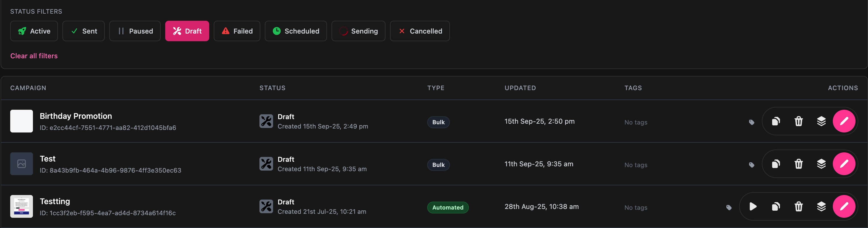The height and width of the screenshot is (228, 868).
Task: Open the Birthday Promotion campaign name
Action: pos(76,116)
